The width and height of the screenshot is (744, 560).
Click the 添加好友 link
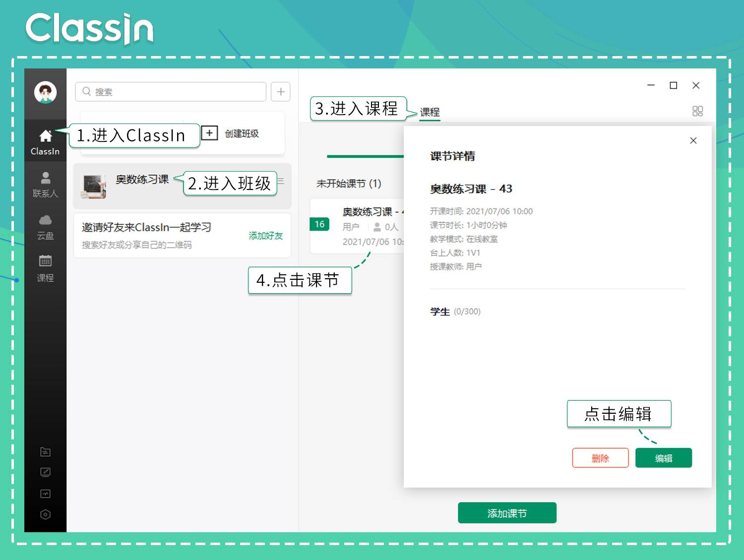[x=265, y=236]
